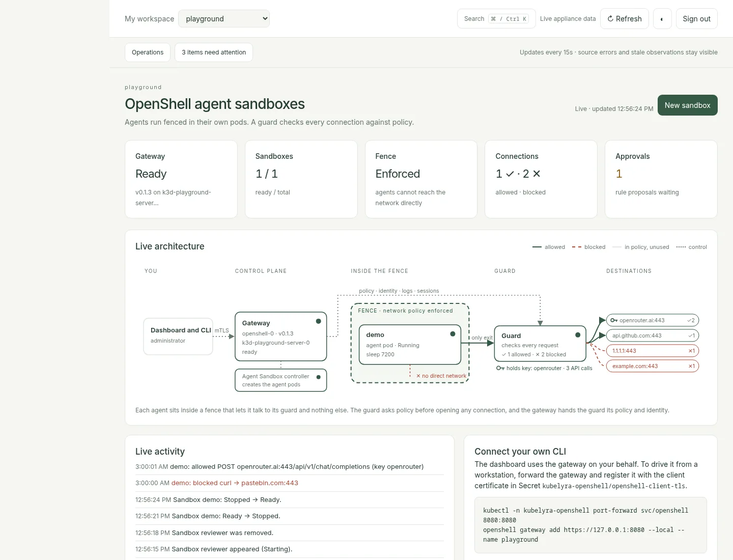Screen dimensions: 733x560
Task: Click the ✓2 count on openrouter.ai:443
Action: point(691,320)
